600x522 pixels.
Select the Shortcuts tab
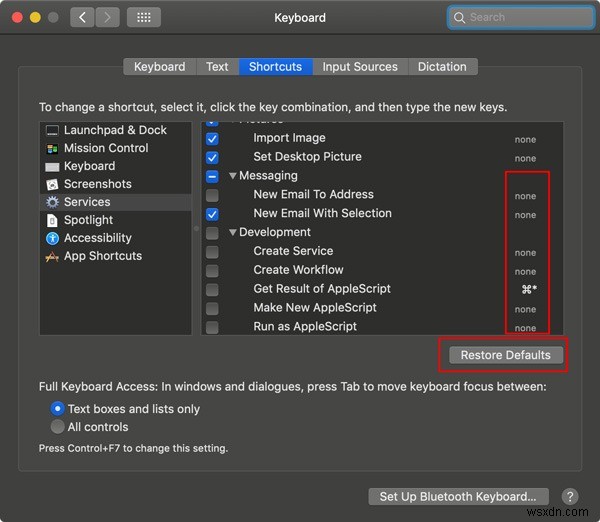276,67
